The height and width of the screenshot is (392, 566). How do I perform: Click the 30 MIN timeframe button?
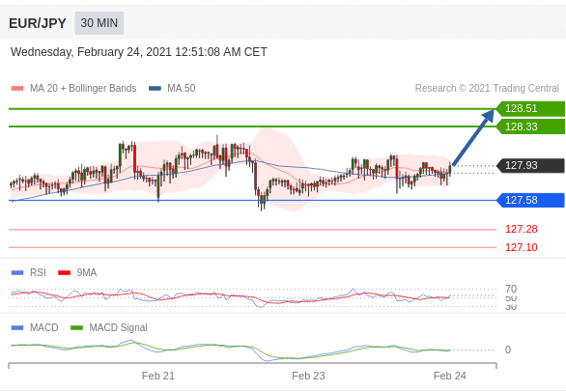(99, 23)
